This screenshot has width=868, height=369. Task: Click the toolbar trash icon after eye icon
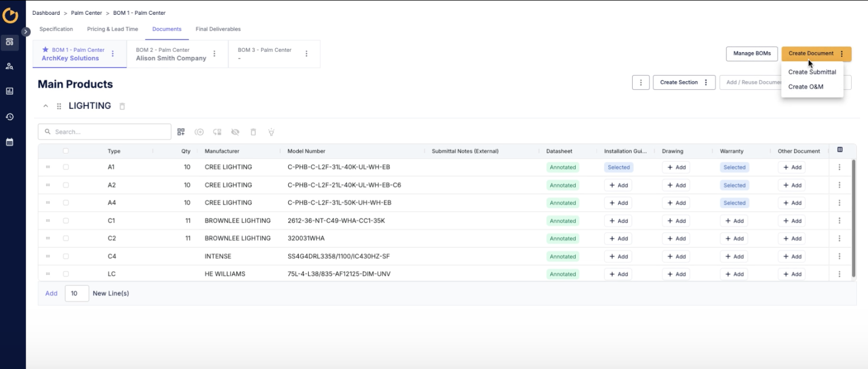[x=253, y=132]
